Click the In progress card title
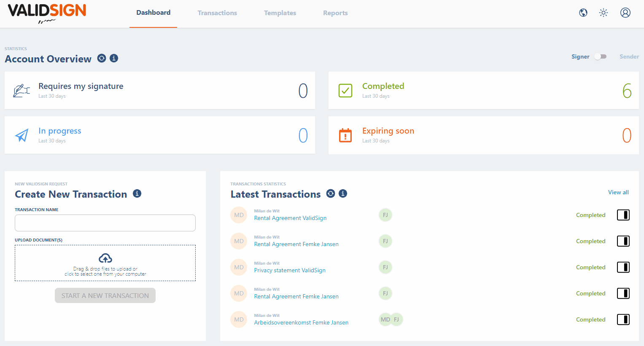644x346 pixels. [x=60, y=131]
